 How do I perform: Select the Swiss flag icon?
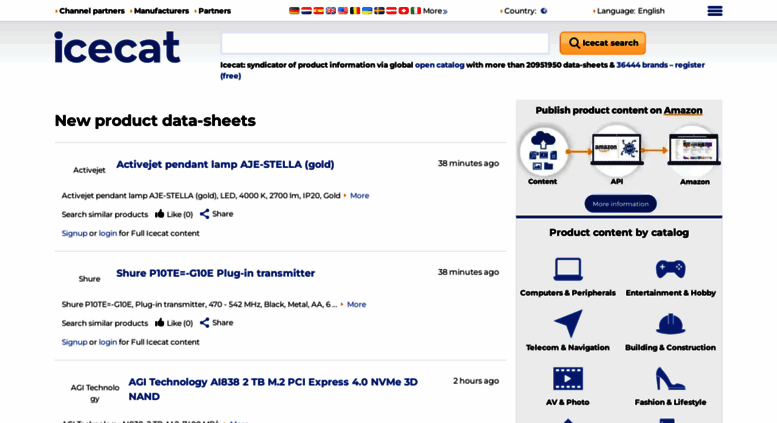click(x=403, y=10)
